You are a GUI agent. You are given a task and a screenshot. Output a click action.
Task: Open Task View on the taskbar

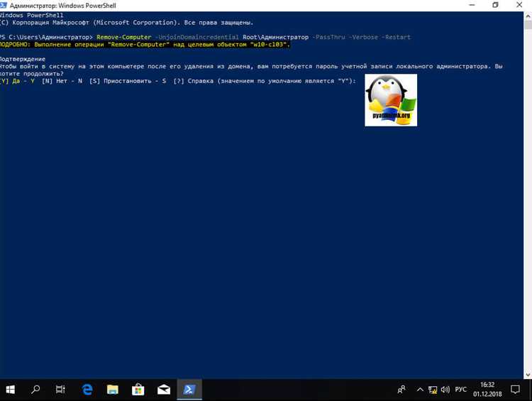pyautogui.click(x=60, y=390)
